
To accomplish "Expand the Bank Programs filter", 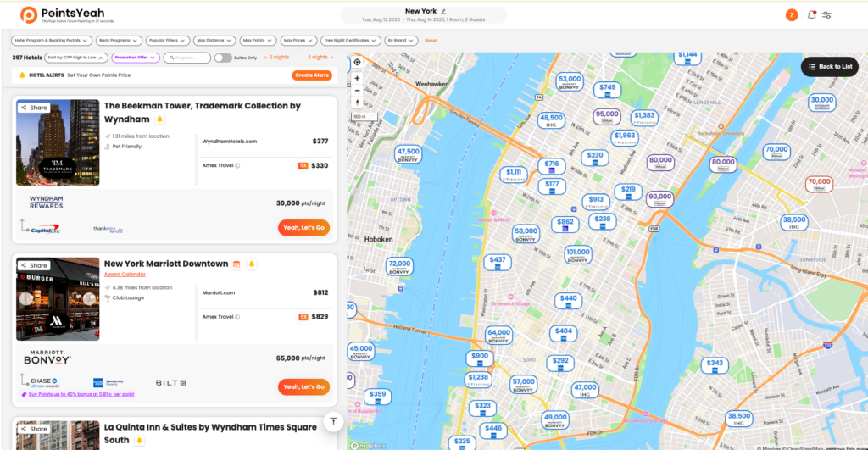I will pos(118,41).
